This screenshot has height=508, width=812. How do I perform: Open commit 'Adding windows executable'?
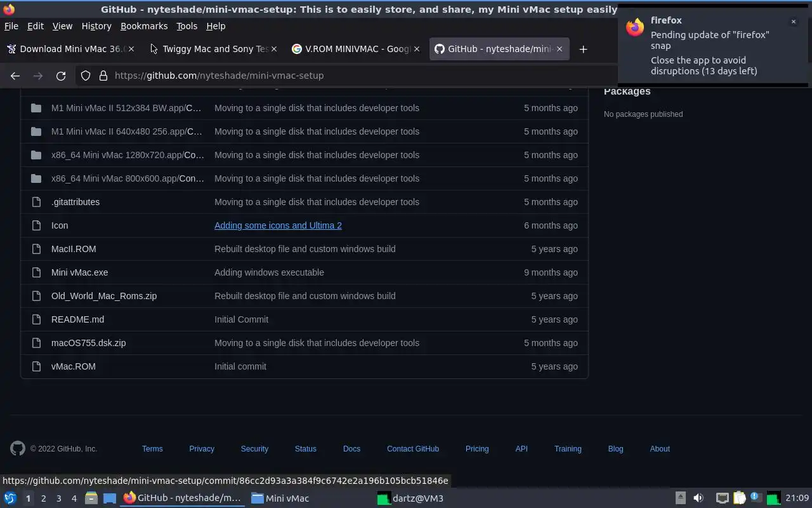(269, 272)
